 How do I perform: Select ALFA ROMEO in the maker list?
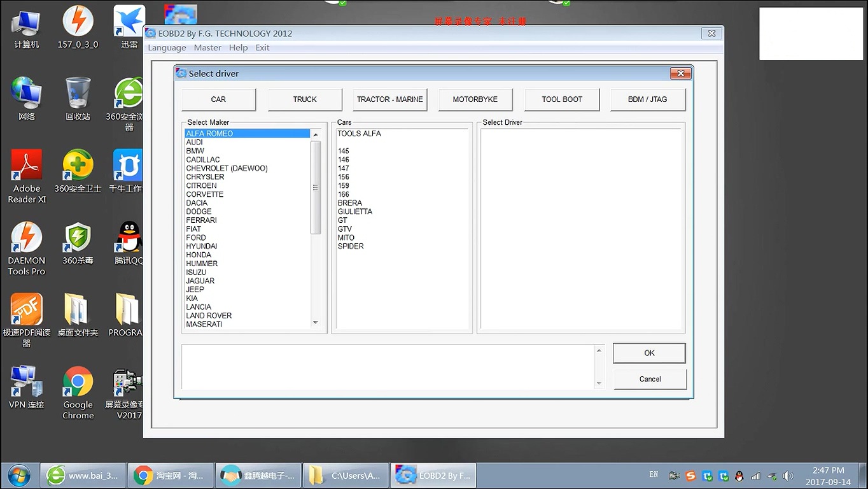tap(248, 134)
